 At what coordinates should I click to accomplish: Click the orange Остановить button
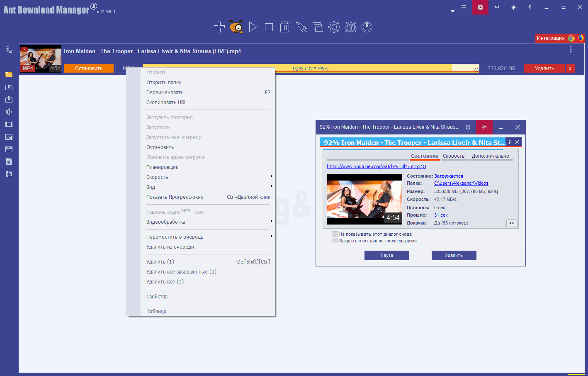[x=89, y=68]
